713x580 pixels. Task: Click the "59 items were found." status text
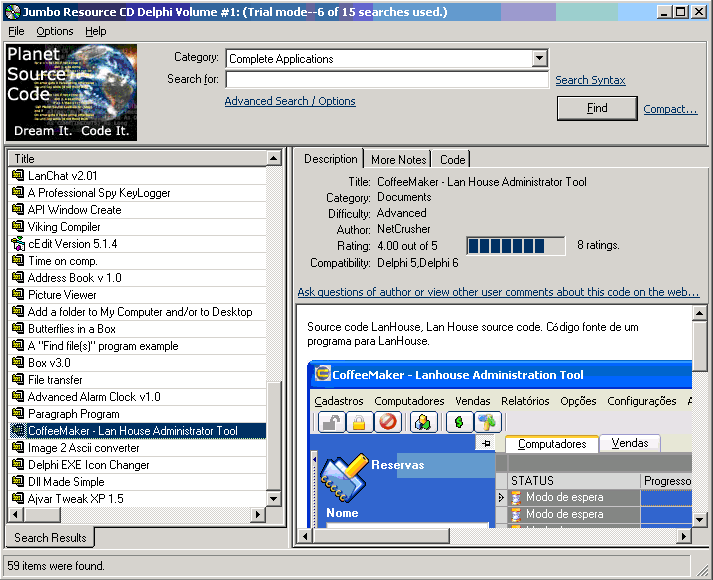[55, 565]
